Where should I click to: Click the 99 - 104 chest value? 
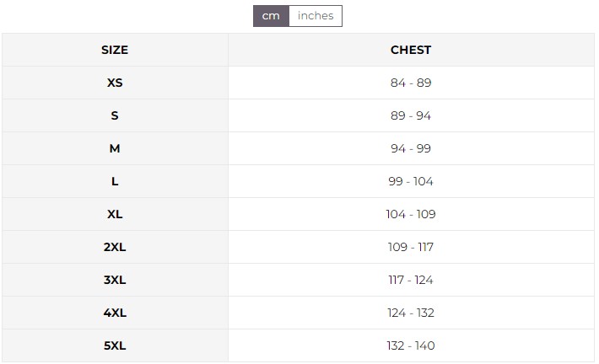pos(411,181)
